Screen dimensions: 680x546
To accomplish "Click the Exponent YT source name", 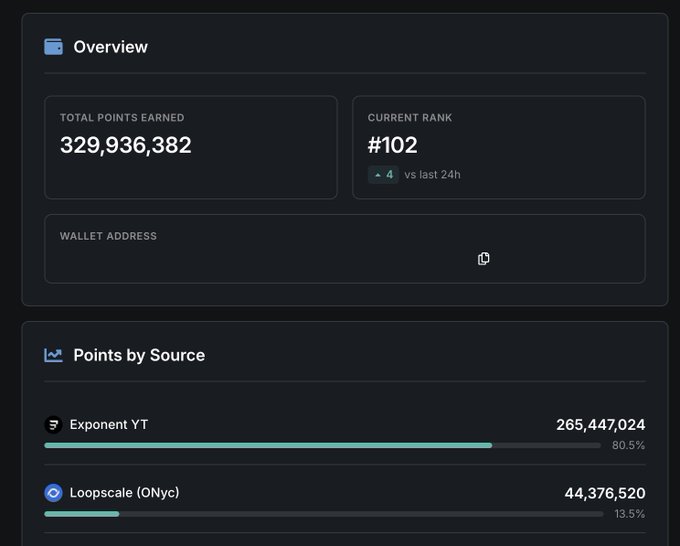I will click(109, 425).
